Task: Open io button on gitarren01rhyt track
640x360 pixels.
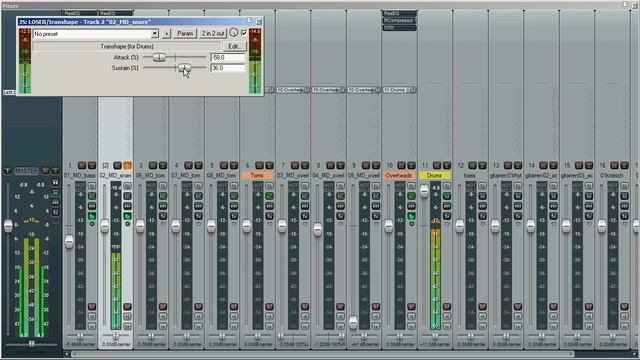Action: 518,196
